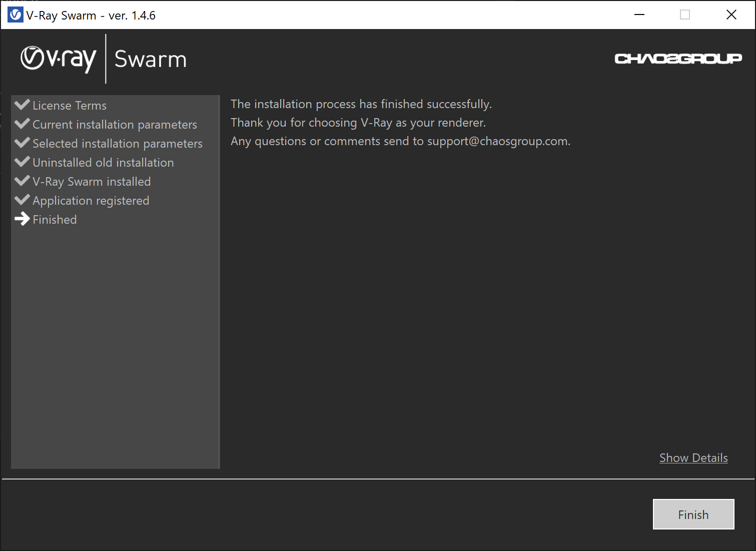The image size is (756, 551).
Task: Click the checkmark beside Current installation parameters
Action: [23, 124]
